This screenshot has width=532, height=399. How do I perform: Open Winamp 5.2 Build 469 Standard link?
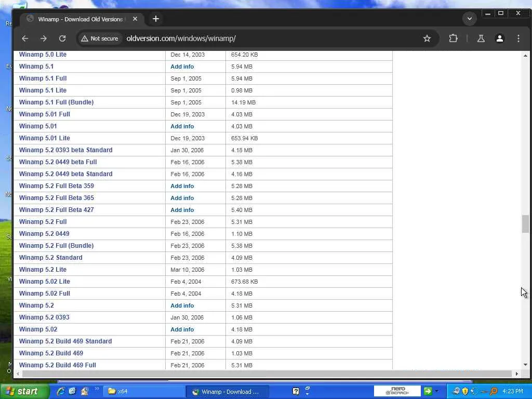point(65,341)
